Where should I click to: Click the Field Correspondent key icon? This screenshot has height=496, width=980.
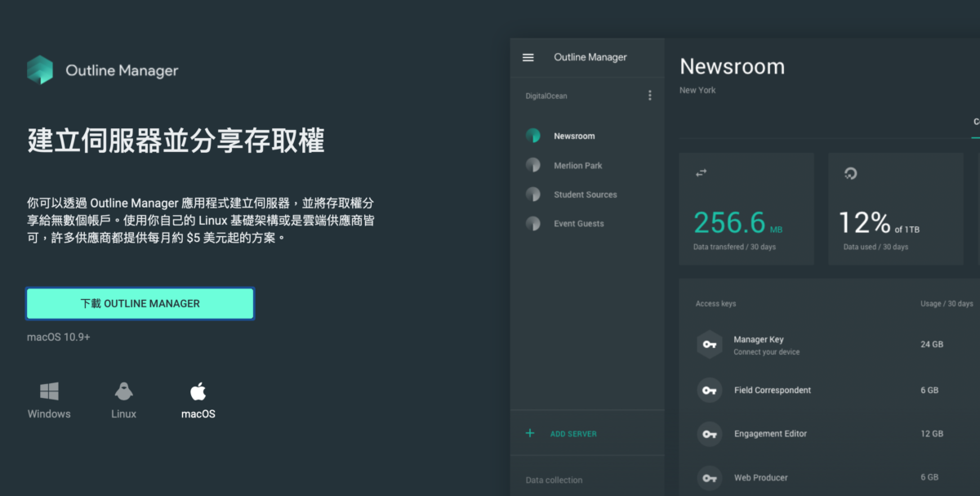(x=709, y=390)
